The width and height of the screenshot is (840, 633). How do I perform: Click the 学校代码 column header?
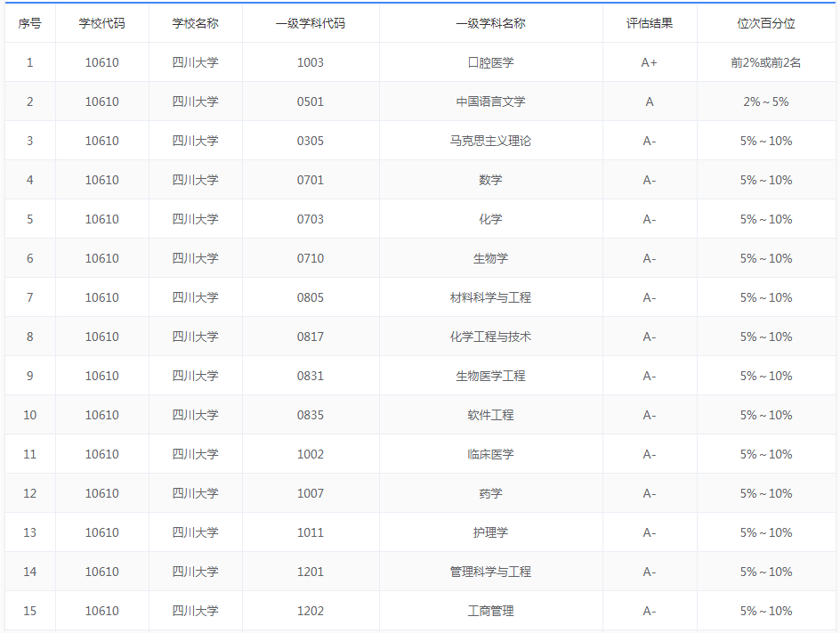point(101,23)
